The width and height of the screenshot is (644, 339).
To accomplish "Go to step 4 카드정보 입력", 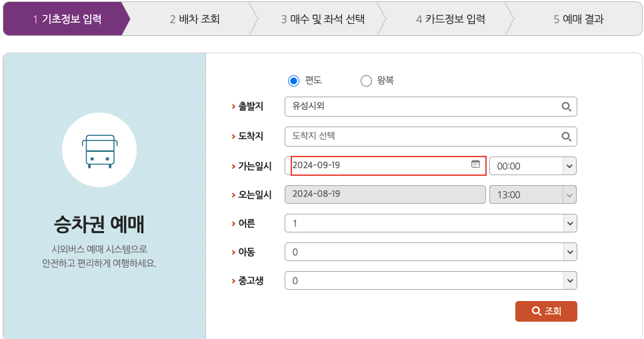I will tap(451, 19).
